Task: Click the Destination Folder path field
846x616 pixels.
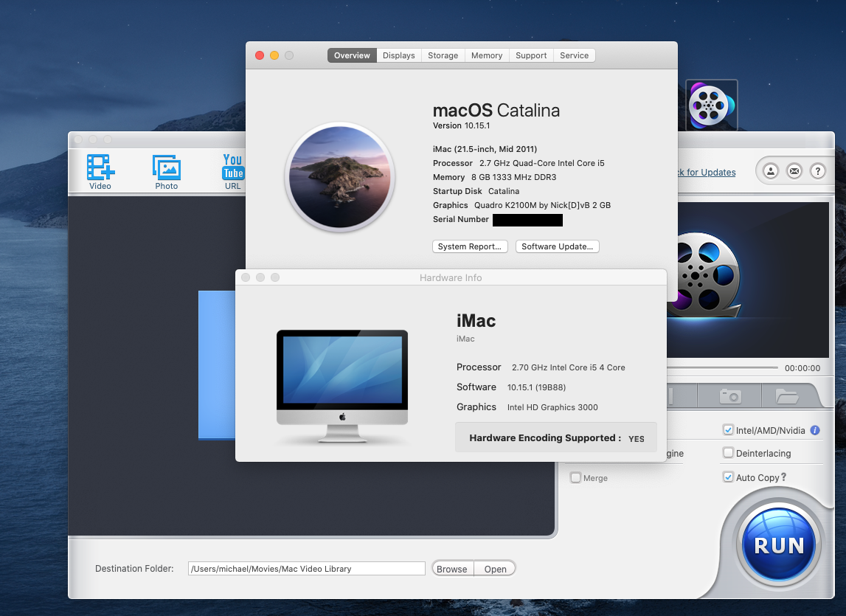Action: point(306,569)
